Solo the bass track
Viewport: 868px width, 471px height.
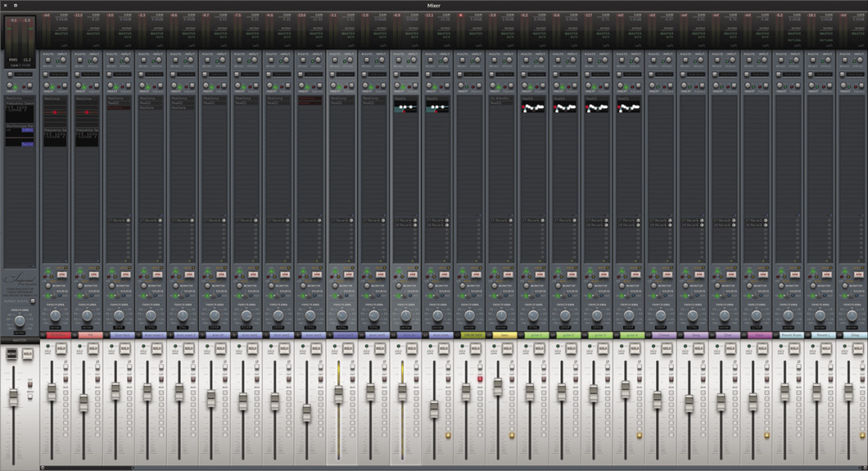(x=508, y=348)
